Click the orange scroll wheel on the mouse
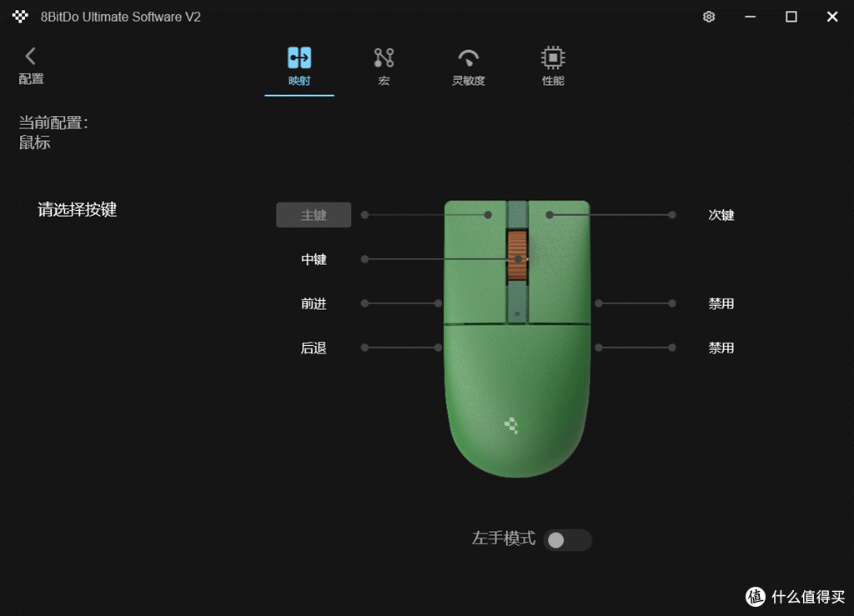Viewport: 854px width, 616px height. tap(517, 256)
